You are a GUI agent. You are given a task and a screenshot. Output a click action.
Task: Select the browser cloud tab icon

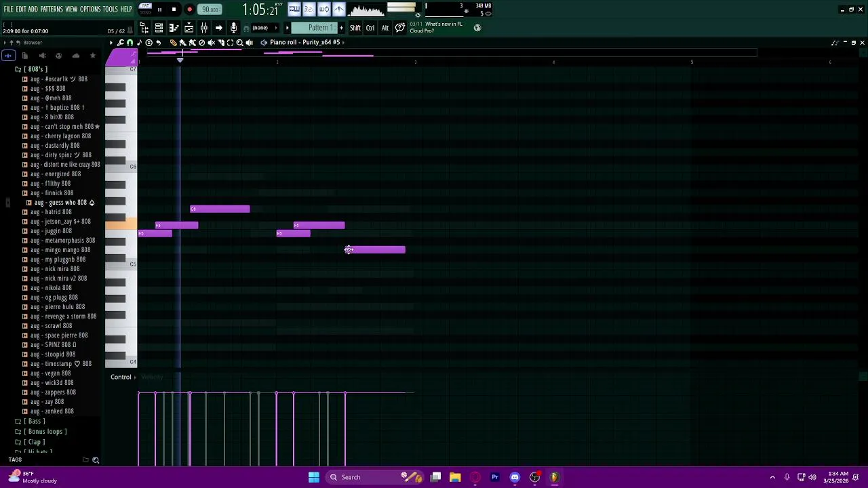[76, 56]
